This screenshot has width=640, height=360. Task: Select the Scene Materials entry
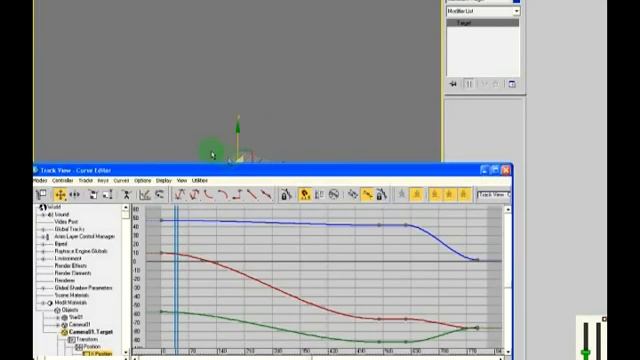[x=71, y=295]
